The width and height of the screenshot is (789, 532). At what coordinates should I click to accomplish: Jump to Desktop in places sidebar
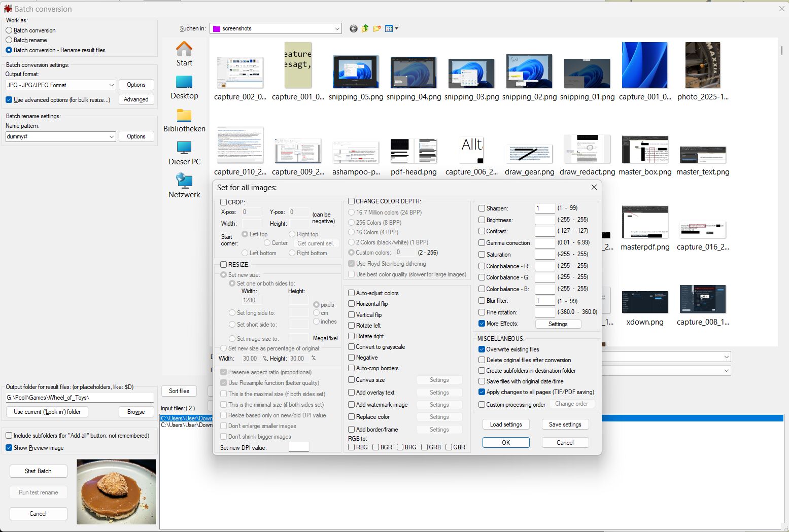tap(184, 87)
